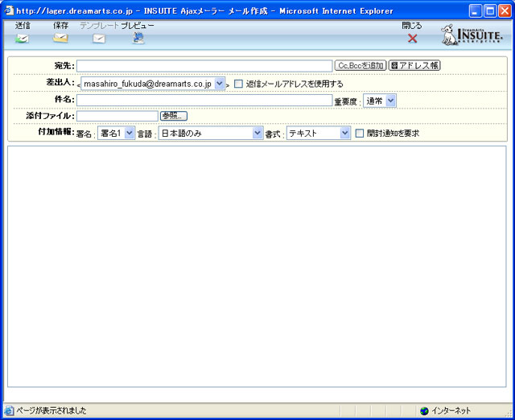Enable 返信メールアドレスを使用する checkbox
The width and height of the screenshot is (515, 420).
click(238, 84)
